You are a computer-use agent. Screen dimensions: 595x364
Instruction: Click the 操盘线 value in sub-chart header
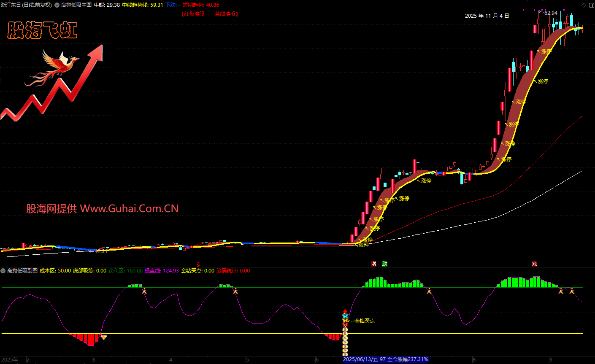click(x=162, y=271)
